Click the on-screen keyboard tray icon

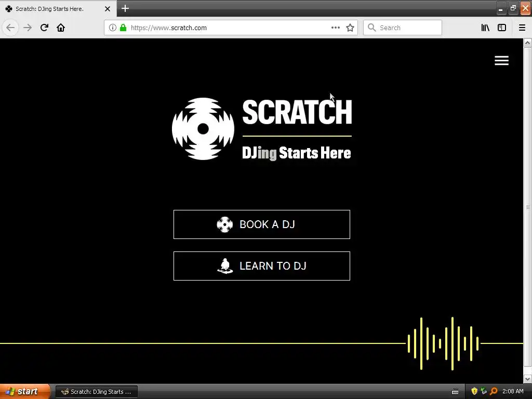(x=455, y=392)
